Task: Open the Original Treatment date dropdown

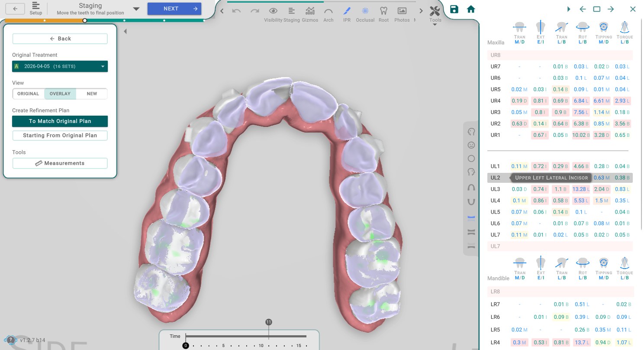Action: (x=60, y=66)
